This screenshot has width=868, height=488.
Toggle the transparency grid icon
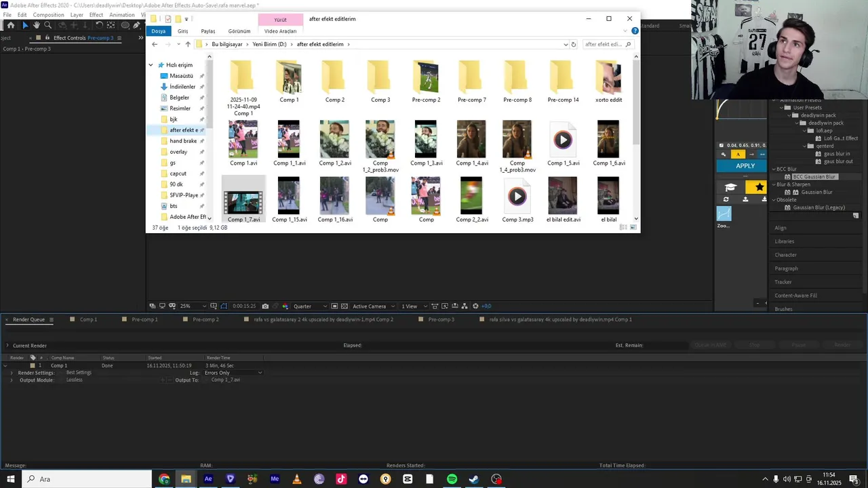point(344,306)
